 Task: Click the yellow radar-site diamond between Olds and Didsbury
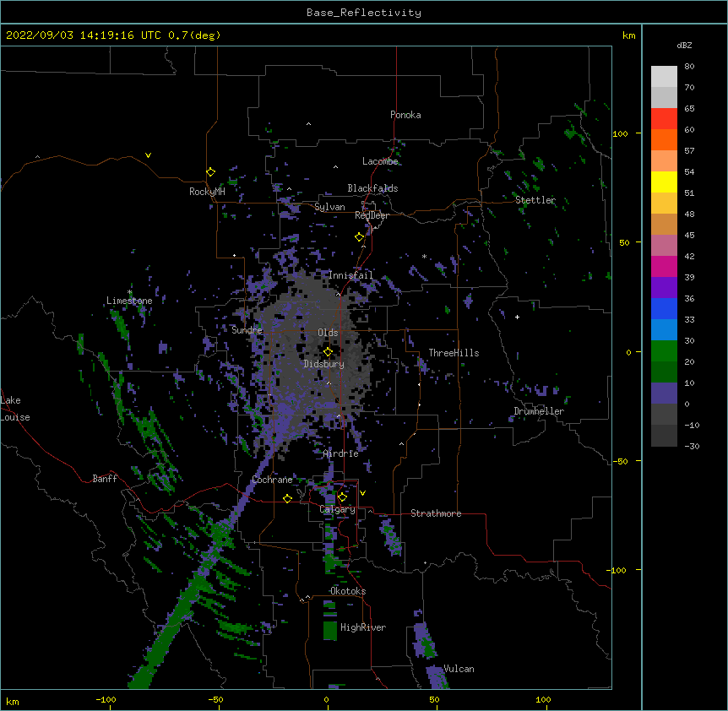tap(329, 351)
